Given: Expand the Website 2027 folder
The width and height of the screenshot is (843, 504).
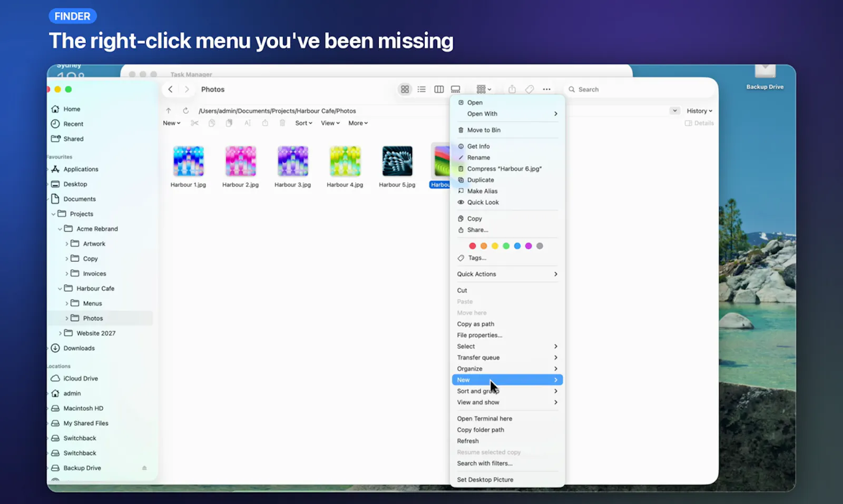Looking at the screenshot, I should click(x=60, y=333).
